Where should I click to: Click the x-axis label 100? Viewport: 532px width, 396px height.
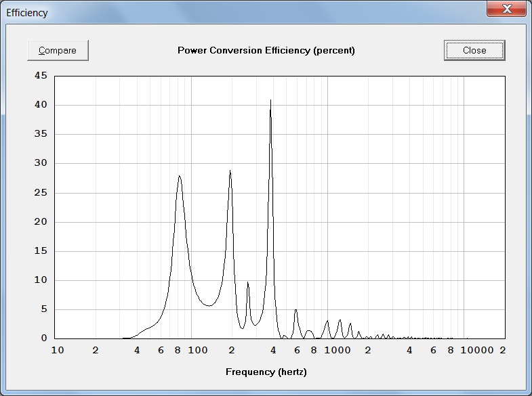click(x=198, y=350)
